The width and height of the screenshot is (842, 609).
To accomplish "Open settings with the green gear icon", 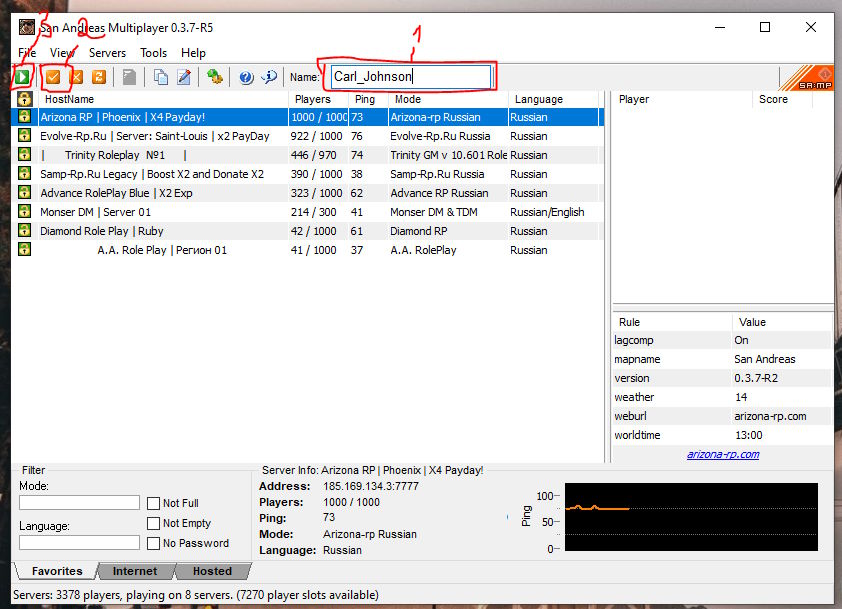I will coord(215,77).
